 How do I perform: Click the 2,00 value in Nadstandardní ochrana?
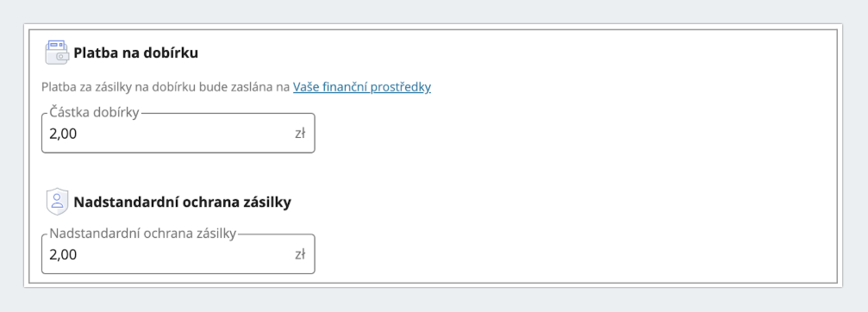pyautogui.click(x=63, y=254)
